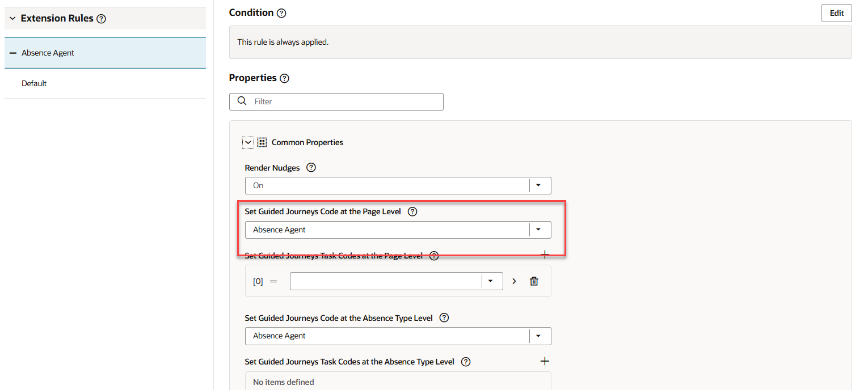
Task: Open Guided Journeys Code at Page Level dropdown
Action: pos(538,230)
